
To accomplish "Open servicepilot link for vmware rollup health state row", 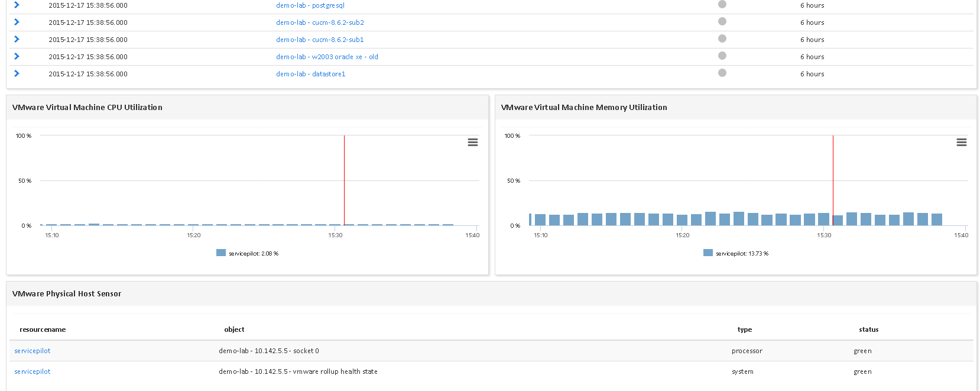I will tap(33, 371).
